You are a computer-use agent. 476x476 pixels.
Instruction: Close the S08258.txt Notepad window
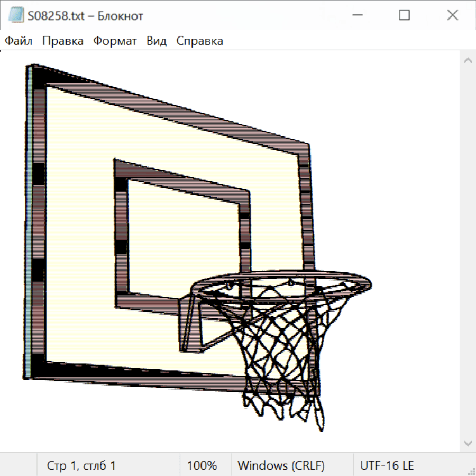452,15
